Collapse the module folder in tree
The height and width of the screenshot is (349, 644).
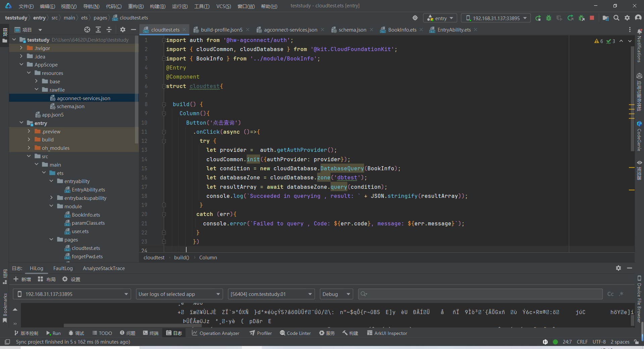(x=51, y=206)
